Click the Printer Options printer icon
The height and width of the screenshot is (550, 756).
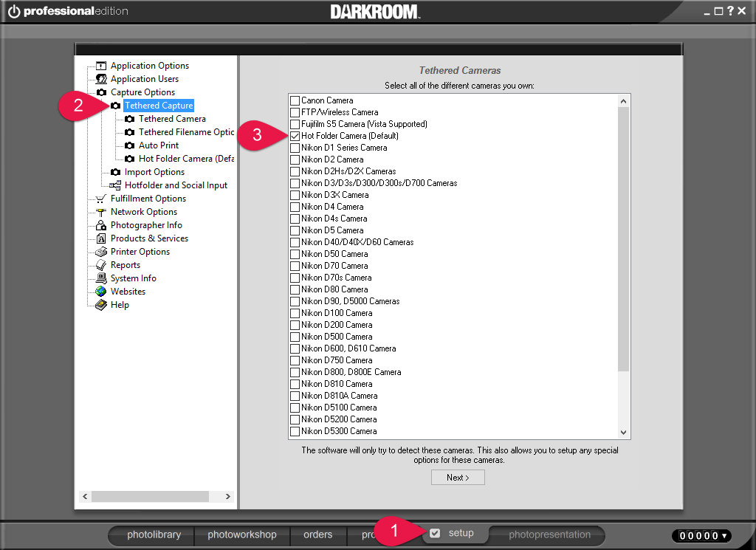coord(100,252)
